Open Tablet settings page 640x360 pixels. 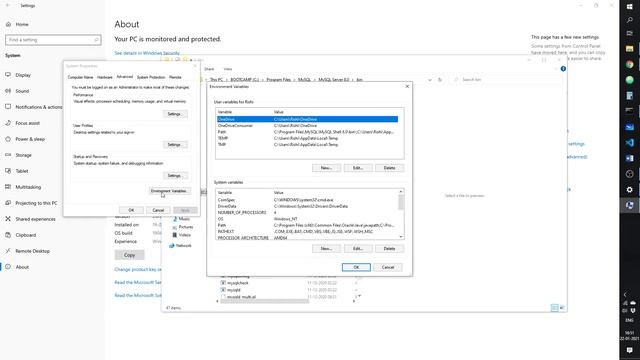pyautogui.click(x=17, y=171)
